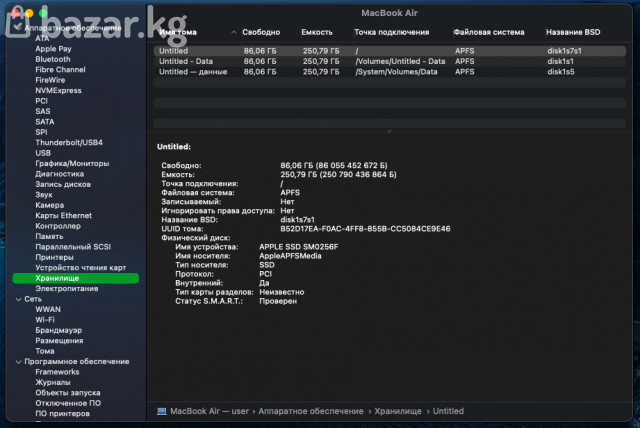Viewport: 640px width, 428px height.
Task: Collapse the Аппаратное обеспечение sidebar section
Action: [16, 27]
